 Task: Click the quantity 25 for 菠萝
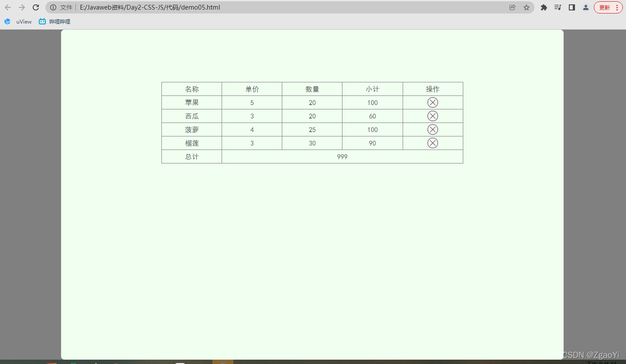[312, 129]
